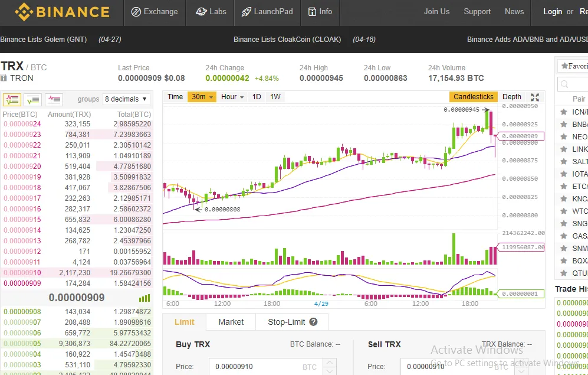Favorite the SALT pair star
This screenshot has width=588, height=375.
(563, 161)
